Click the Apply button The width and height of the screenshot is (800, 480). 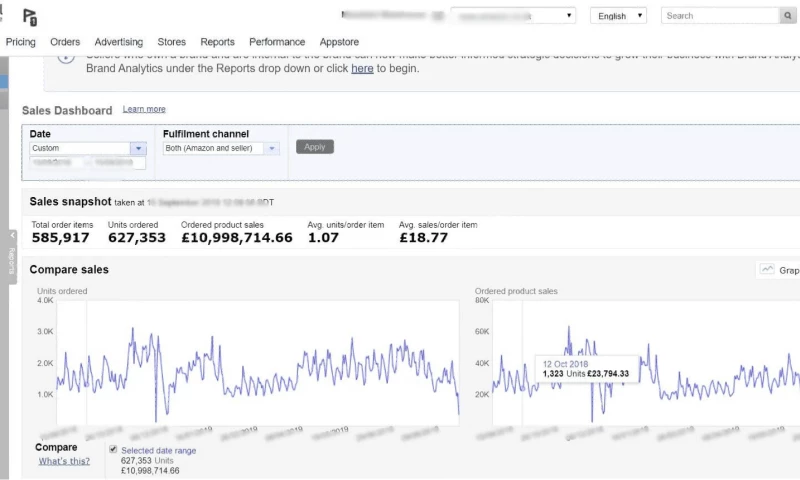coord(315,147)
